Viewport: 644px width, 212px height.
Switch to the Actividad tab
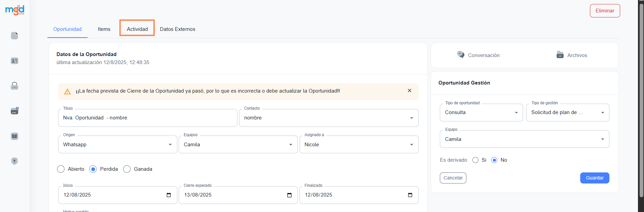point(137,29)
